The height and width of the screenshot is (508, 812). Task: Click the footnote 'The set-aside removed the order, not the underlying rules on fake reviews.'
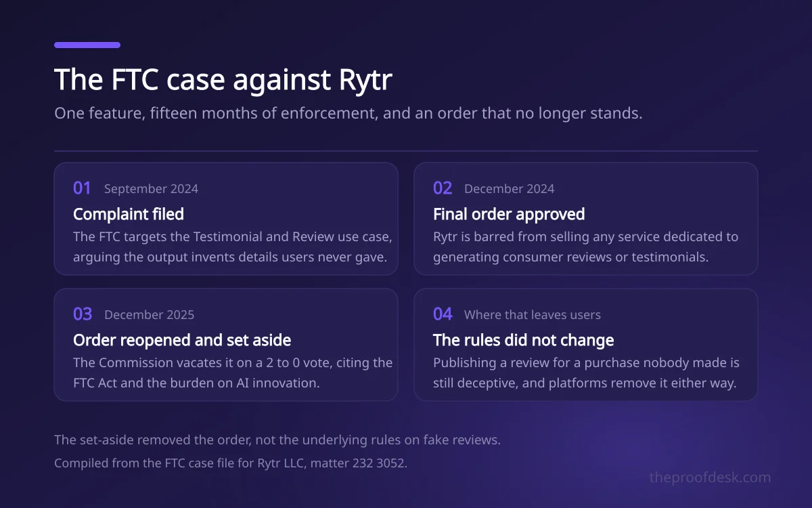tap(277, 440)
